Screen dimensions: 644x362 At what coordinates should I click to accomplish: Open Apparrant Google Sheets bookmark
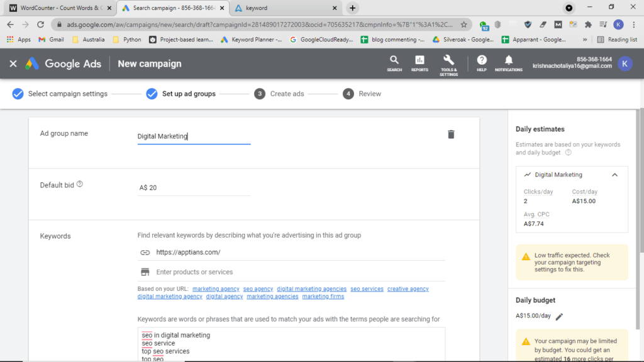click(533, 40)
